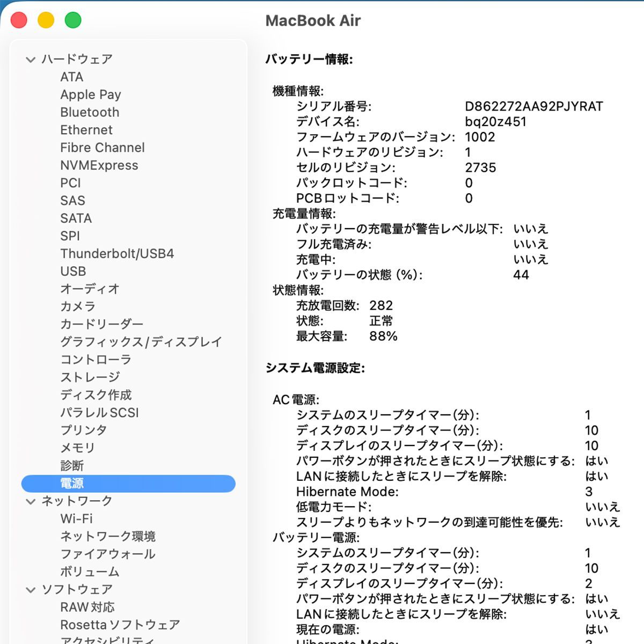Click the フル充電済み label
The height and width of the screenshot is (644, 644).
[x=334, y=245]
